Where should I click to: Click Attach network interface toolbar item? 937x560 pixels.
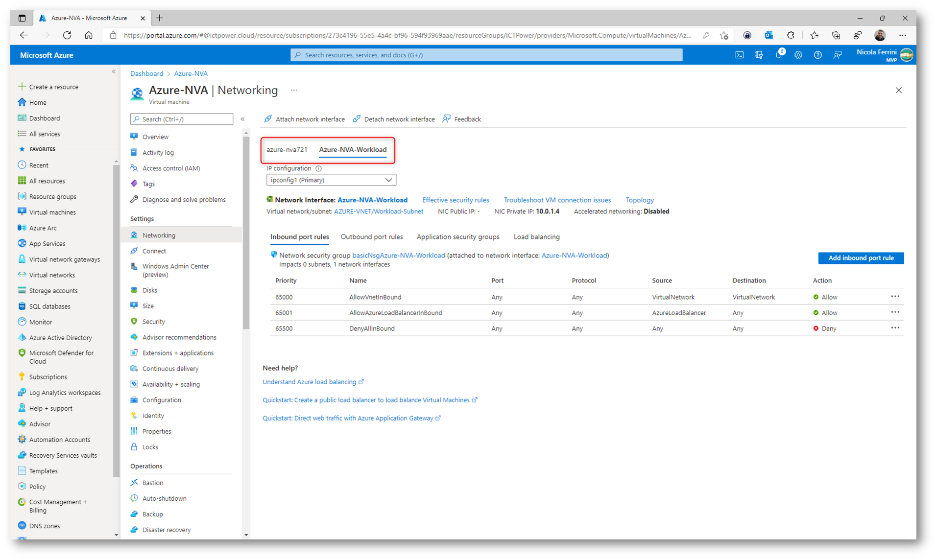tap(304, 119)
